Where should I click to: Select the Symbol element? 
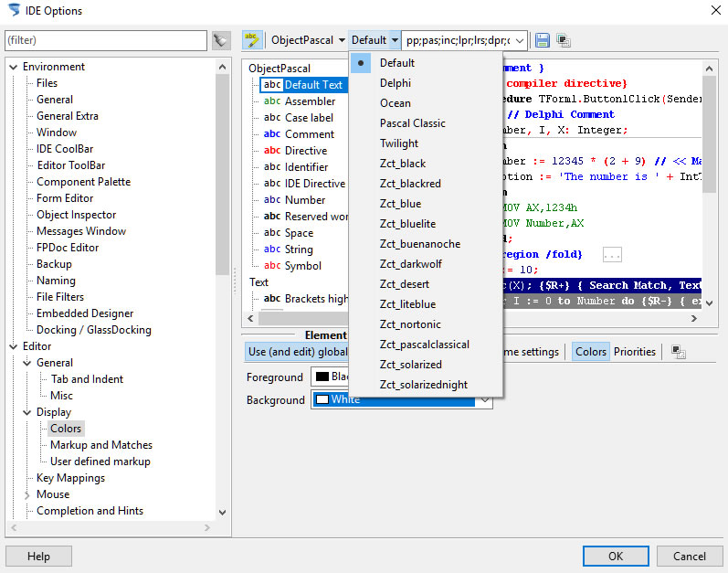(x=302, y=266)
